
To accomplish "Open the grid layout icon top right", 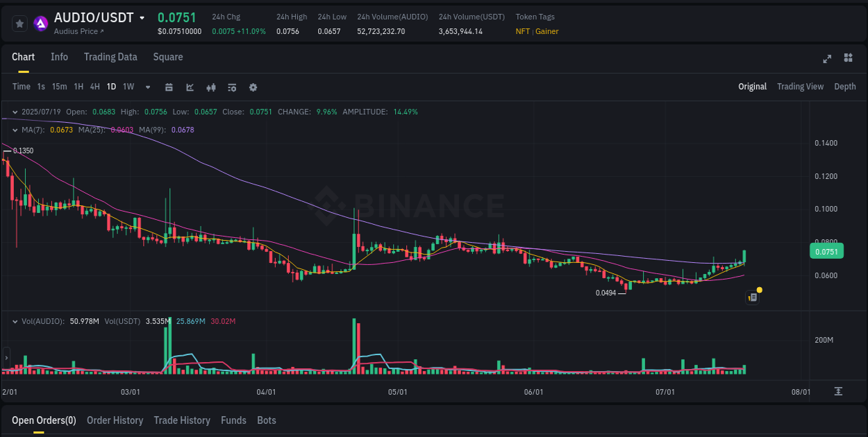I will coord(848,59).
